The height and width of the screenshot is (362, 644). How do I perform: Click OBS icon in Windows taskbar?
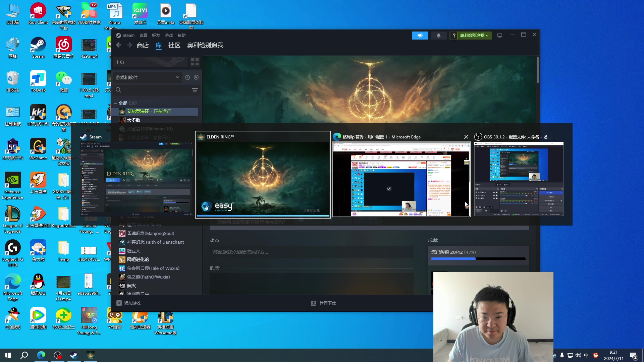[x=58, y=355]
